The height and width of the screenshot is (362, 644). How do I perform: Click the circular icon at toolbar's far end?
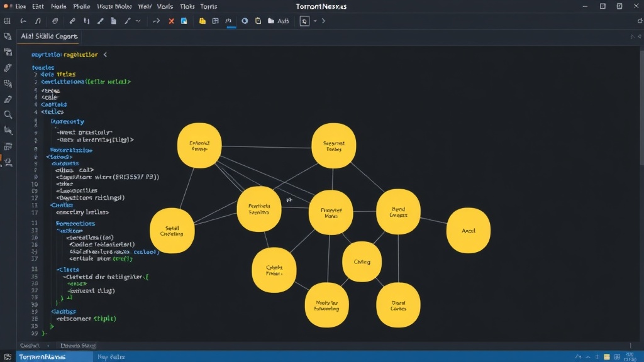click(x=640, y=21)
